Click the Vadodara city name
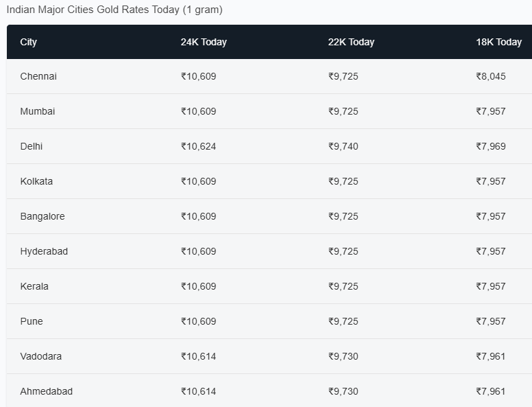Screen dimensions: 532x407 tap(41, 356)
